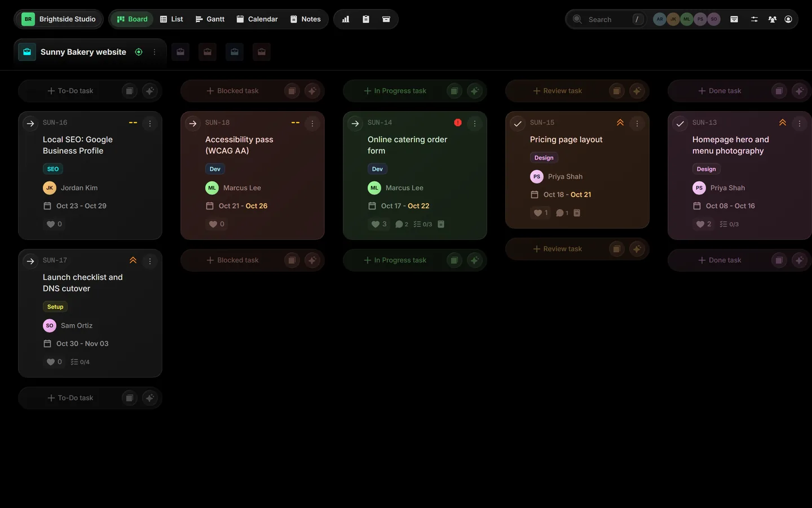
Task: Add an In Progress task from top button
Action: point(395,91)
